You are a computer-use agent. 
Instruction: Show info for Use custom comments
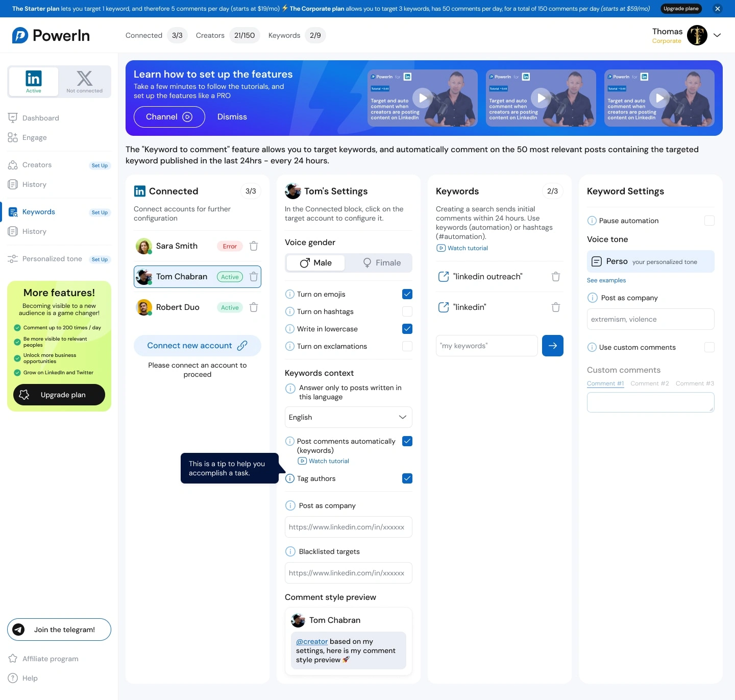coord(592,347)
